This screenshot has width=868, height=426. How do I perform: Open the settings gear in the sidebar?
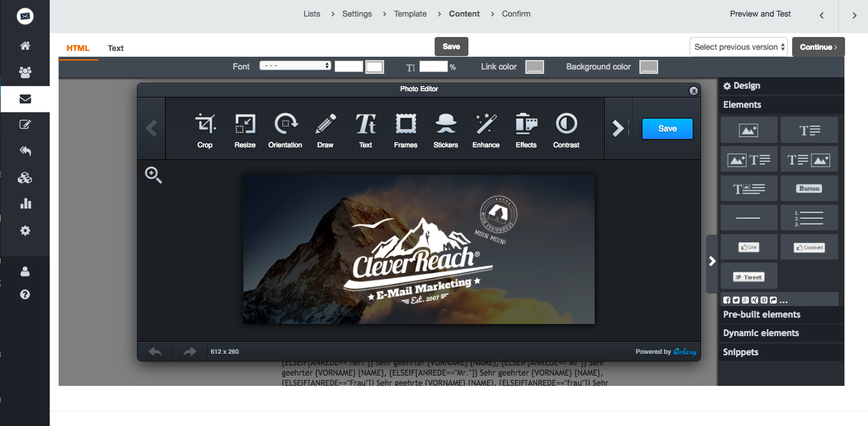coord(25,230)
